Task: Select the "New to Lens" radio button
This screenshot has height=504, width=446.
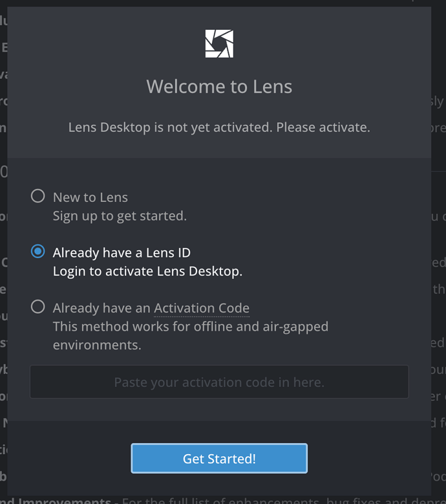Action: pyautogui.click(x=38, y=197)
